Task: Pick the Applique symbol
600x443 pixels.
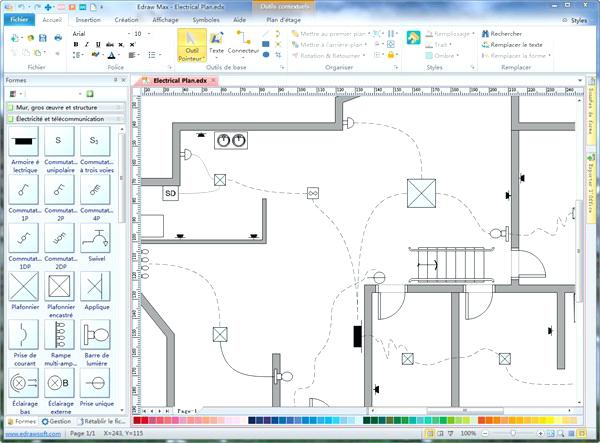Action: click(x=95, y=286)
